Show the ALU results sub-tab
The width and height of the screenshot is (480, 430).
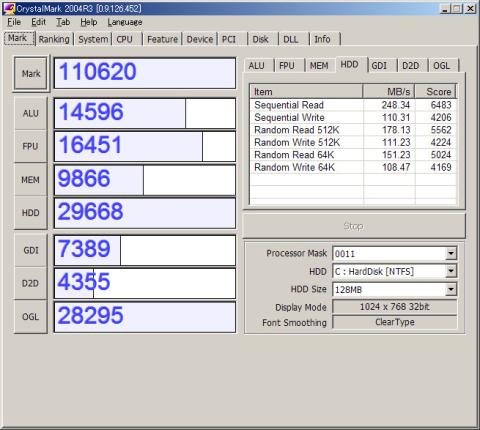pyautogui.click(x=259, y=66)
